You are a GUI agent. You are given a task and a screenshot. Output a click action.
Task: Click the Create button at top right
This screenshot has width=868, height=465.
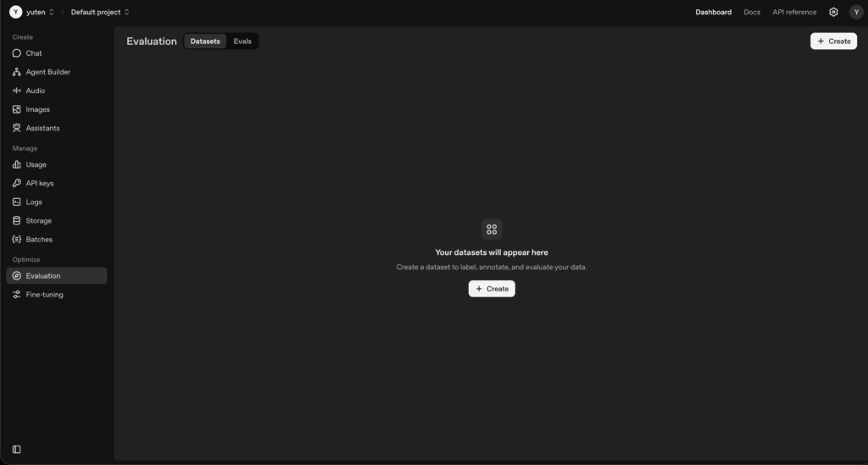coord(833,41)
